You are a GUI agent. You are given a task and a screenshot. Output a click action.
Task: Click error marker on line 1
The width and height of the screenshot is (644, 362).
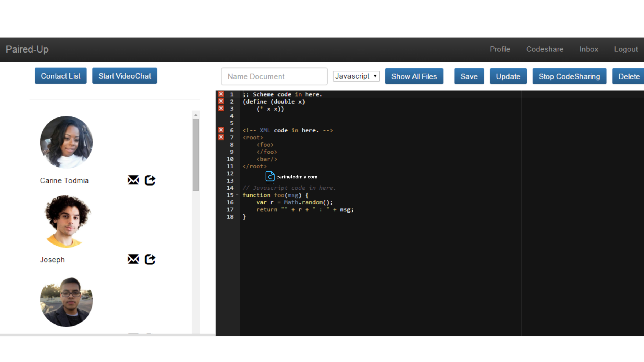pyautogui.click(x=221, y=94)
